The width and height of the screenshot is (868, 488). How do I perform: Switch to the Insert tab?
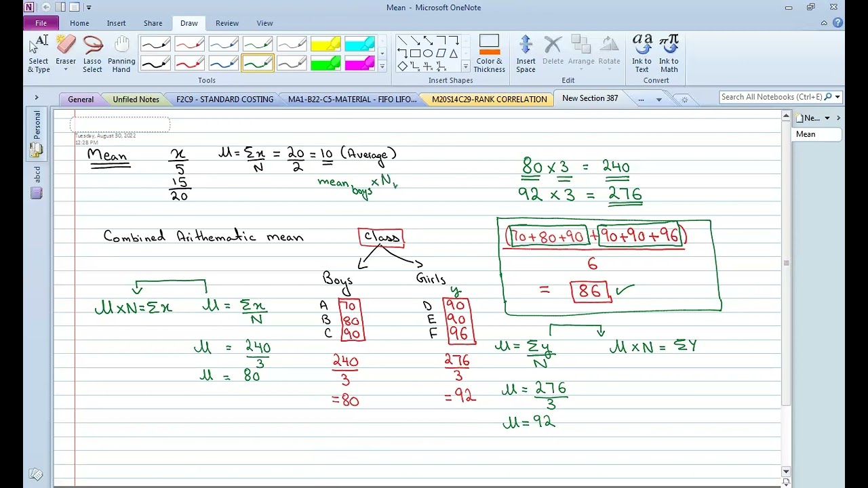pos(116,23)
